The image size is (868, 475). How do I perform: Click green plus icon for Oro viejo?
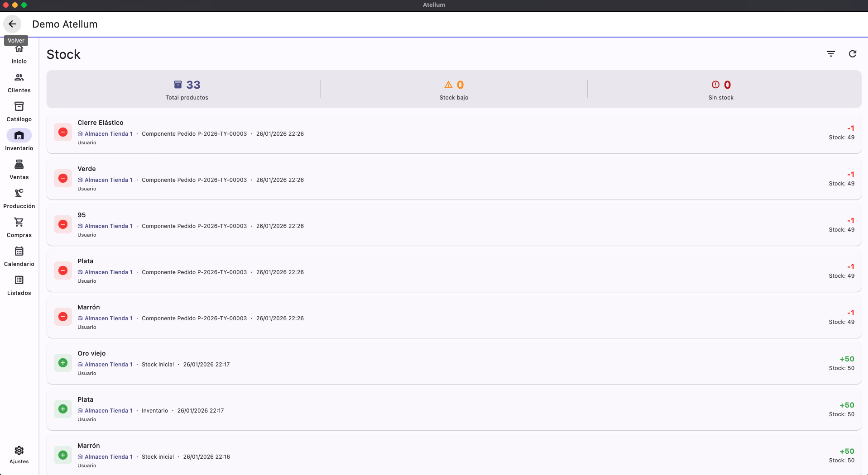[63, 363]
